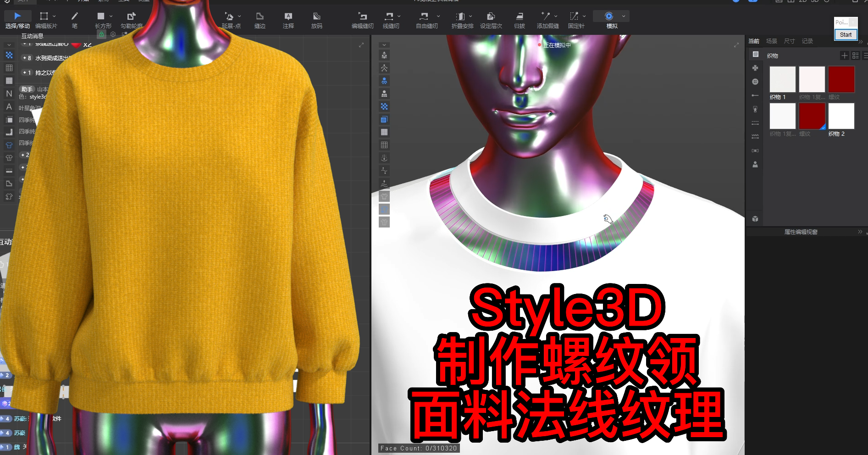
Task: Open dropdown arrow next to 模拟 simulate
Action: click(624, 16)
